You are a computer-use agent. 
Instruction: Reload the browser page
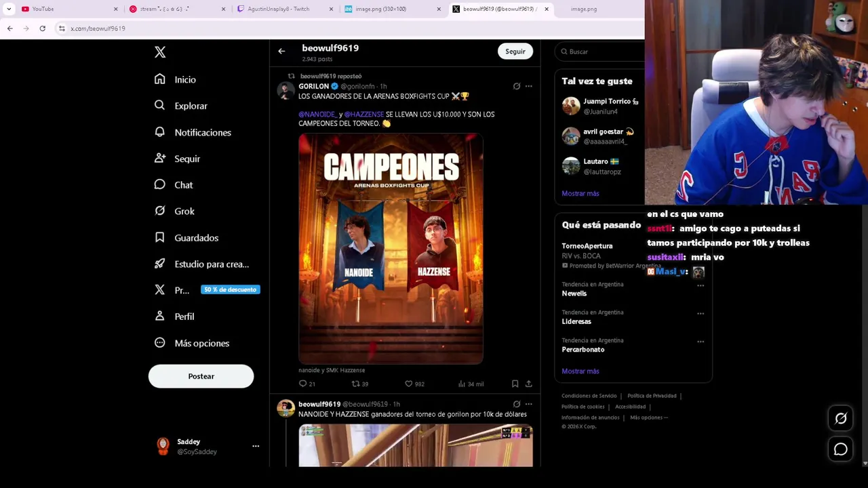[x=42, y=28]
